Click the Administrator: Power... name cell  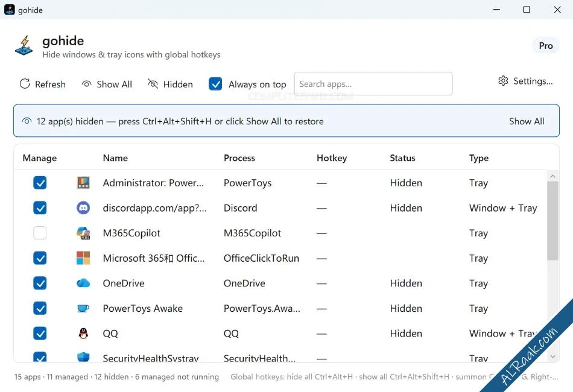click(153, 183)
